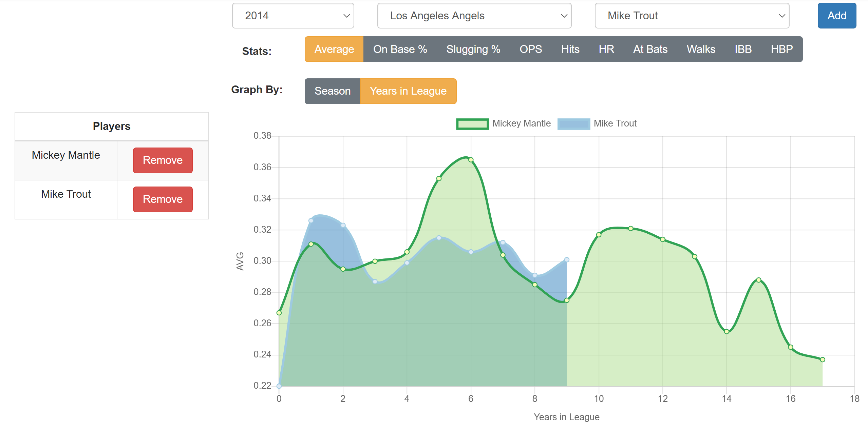Select the OPS stat

(531, 49)
